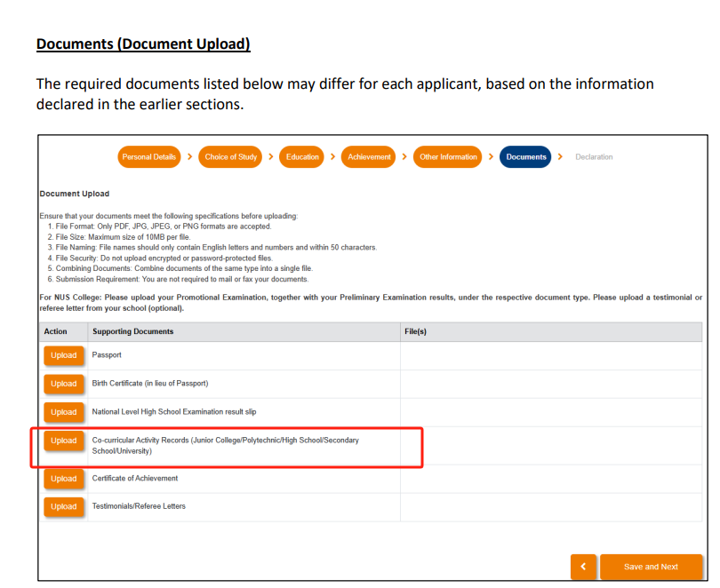The height and width of the screenshot is (588, 720).
Task: Upload Testimonials/Referee Letters
Action: pos(63,507)
